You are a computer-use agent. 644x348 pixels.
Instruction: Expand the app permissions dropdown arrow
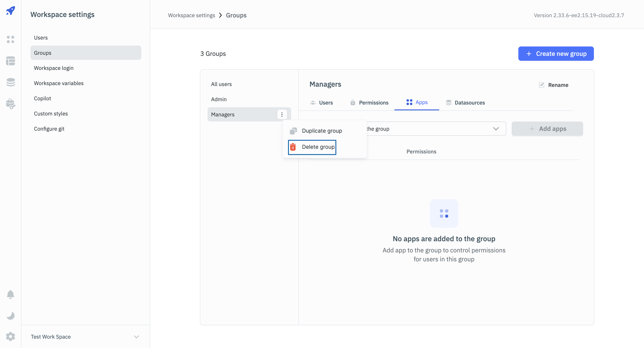[495, 128]
